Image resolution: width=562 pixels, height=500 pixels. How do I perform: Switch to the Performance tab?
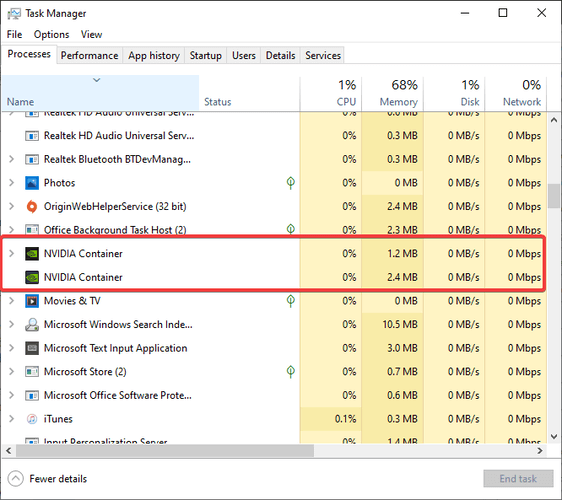(89, 56)
